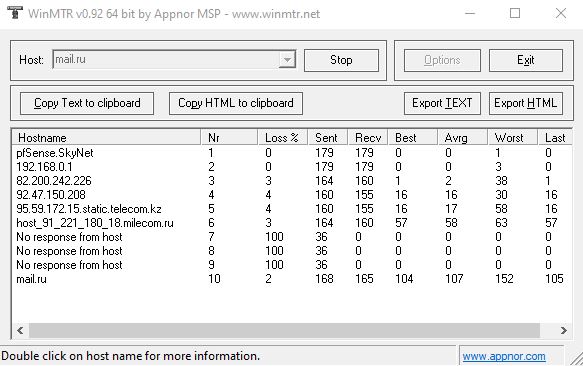Open the Host dropdown arrow
The image size is (583, 366).
click(x=287, y=60)
